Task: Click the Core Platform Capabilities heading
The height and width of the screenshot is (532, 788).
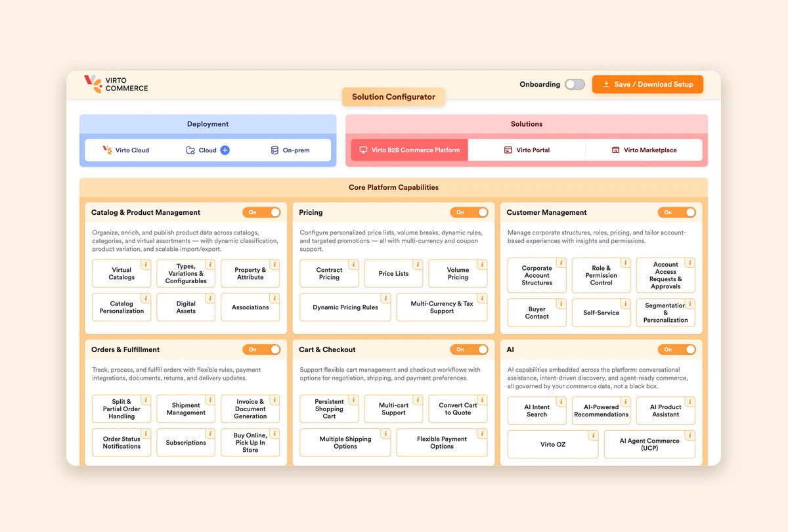Action: click(393, 187)
